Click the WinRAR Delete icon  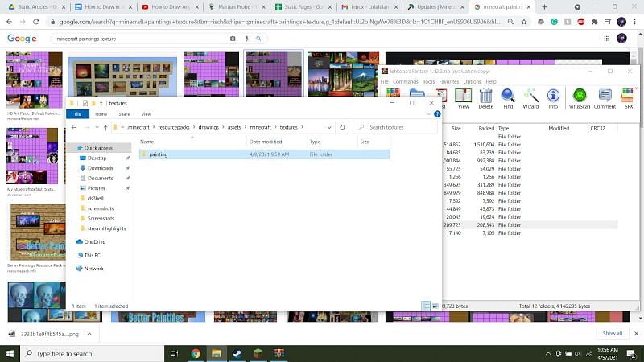click(x=485, y=97)
